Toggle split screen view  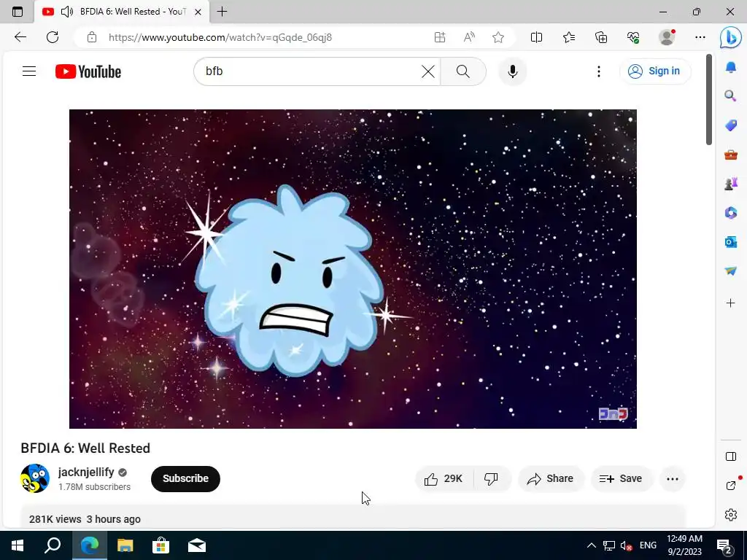click(536, 37)
